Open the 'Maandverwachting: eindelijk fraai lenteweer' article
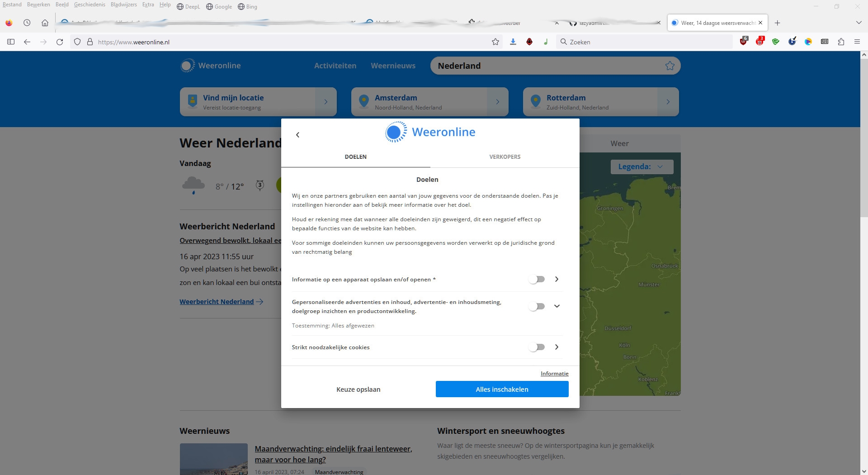The image size is (868, 475). tap(333, 454)
